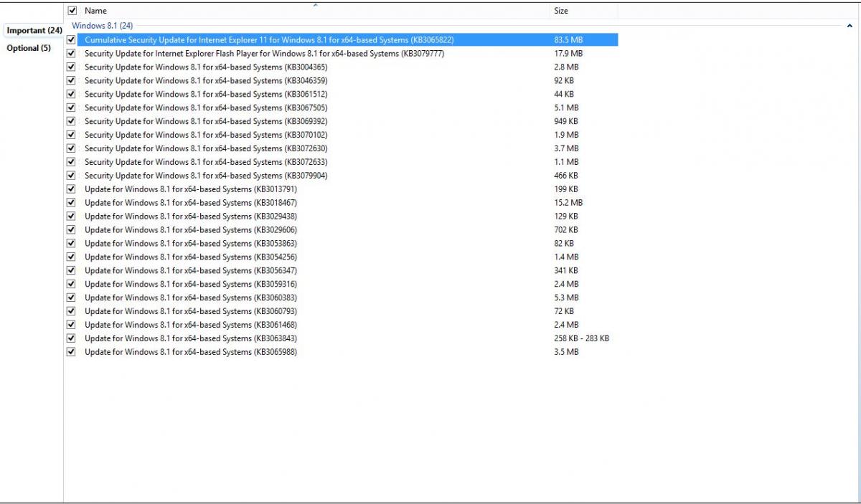Select the Update KB3054256 row text
Screen dimensions: 861x504
(x=191, y=257)
